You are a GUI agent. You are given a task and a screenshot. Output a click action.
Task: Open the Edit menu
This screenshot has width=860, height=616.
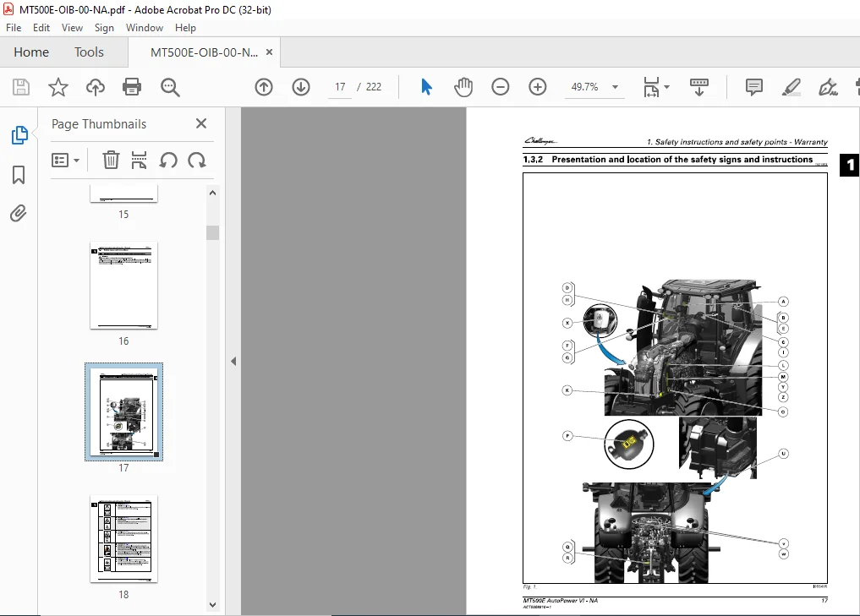pyautogui.click(x=41, y=28)
